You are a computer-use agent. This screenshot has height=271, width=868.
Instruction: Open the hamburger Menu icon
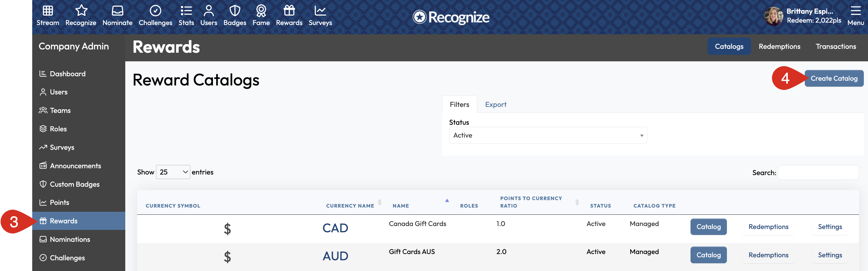click(x=855, y=11)
